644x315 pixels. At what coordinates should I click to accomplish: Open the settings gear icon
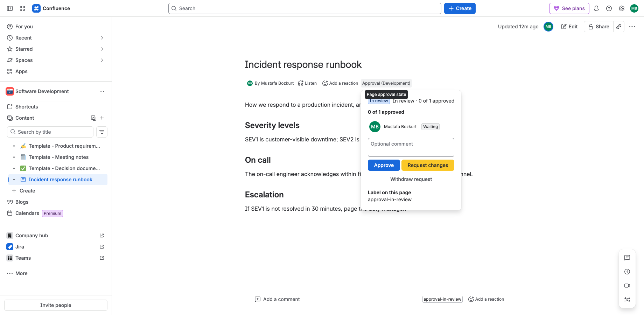(x=622, y=8)
